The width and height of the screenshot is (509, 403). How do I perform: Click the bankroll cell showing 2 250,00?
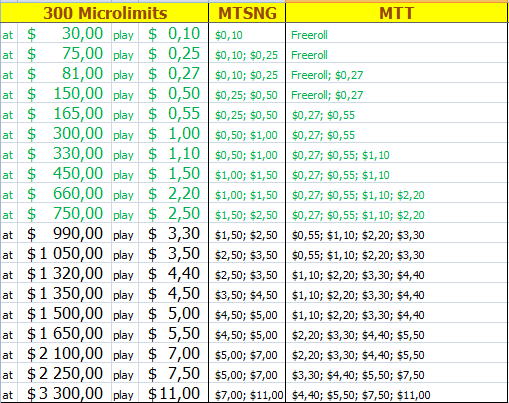click(64, 373)
